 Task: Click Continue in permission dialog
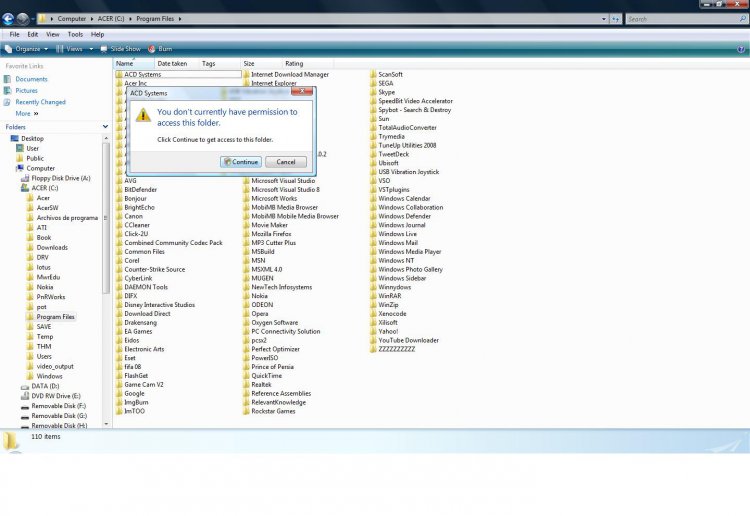tap(241, 162)
